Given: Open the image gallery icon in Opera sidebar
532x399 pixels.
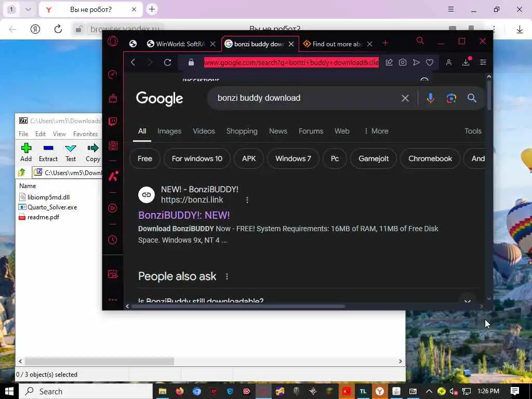Looking at the screenshot, I should pyautogui.click(x=113, y=274).
